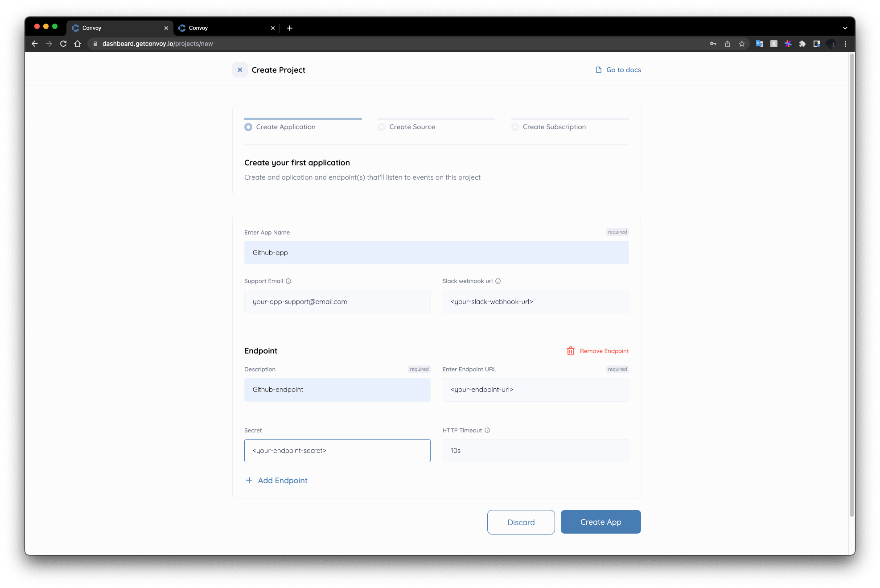Viewport: 880px width, 588px height.
Task: Click the Support Email input field
Action: [x=337, y=302]
